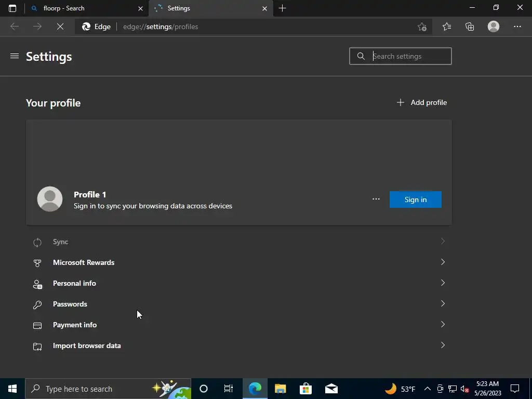Click the Profile 1 avatar picture

coord(50,199)
